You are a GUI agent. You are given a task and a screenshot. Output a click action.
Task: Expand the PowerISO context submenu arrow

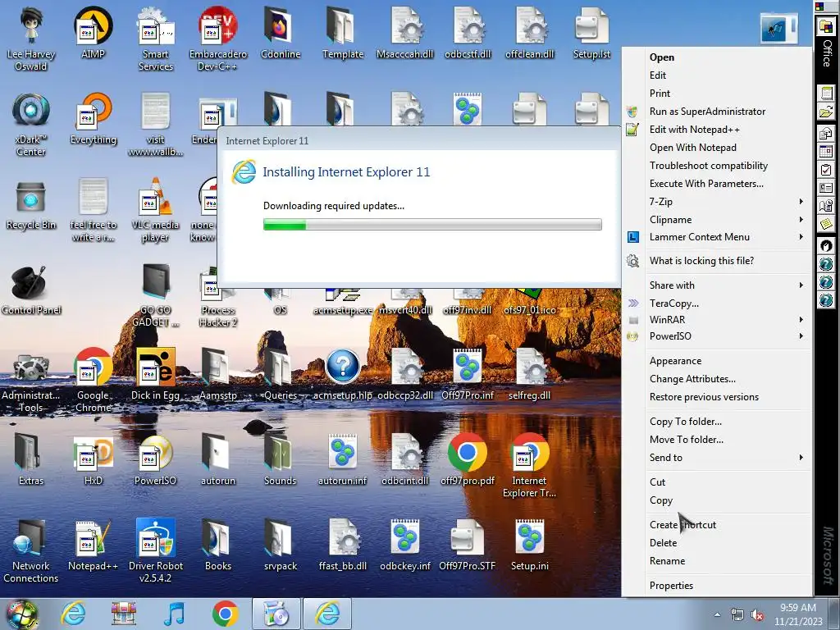801,336
